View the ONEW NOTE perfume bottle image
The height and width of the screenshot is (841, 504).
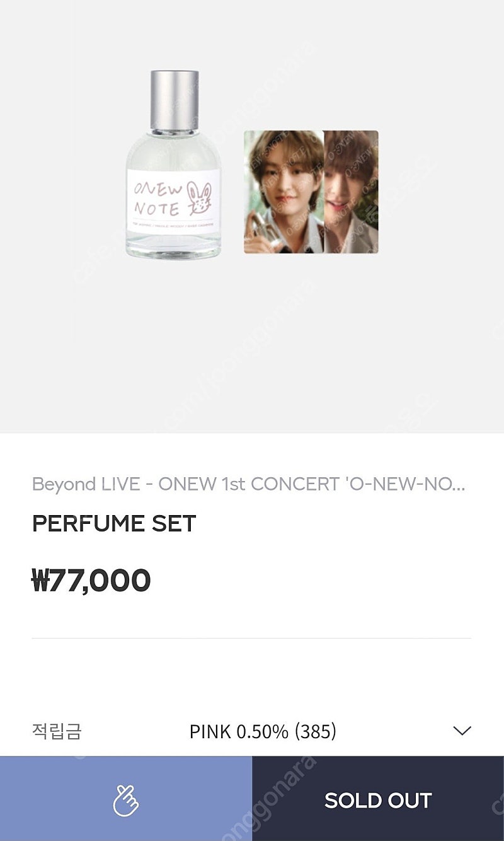174,164
